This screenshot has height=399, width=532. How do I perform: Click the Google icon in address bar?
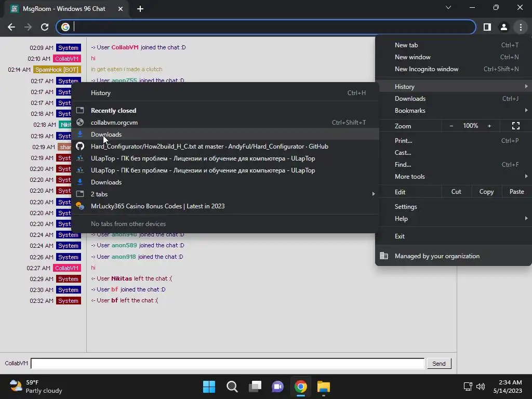click(65, 27)
